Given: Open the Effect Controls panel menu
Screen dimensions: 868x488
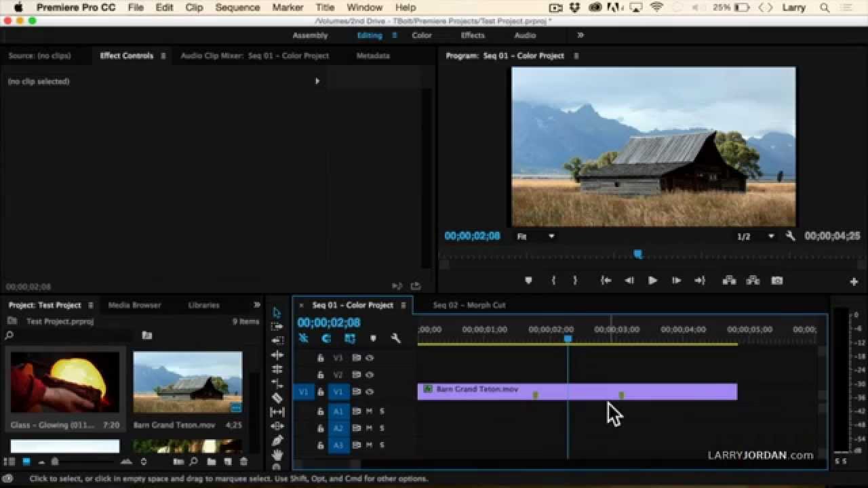Looking at the screenshot, I should pyautogui.click(x=163, y=56).
